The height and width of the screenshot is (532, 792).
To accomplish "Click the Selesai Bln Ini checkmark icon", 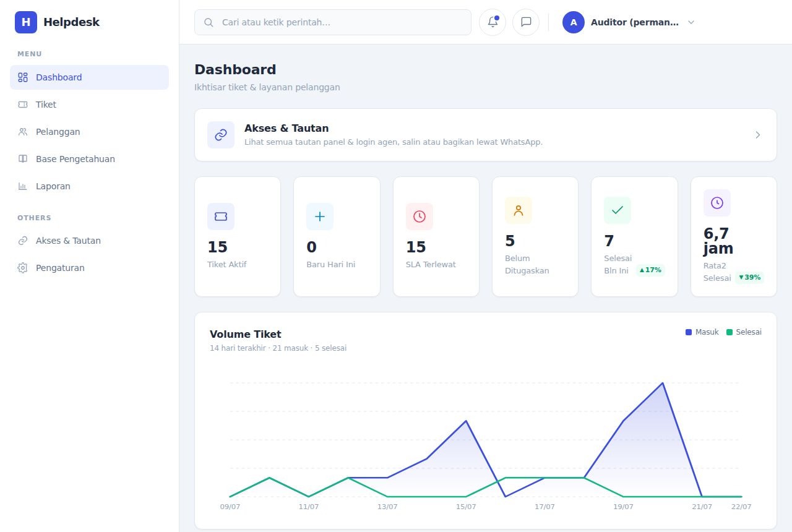I will [618, 210].
